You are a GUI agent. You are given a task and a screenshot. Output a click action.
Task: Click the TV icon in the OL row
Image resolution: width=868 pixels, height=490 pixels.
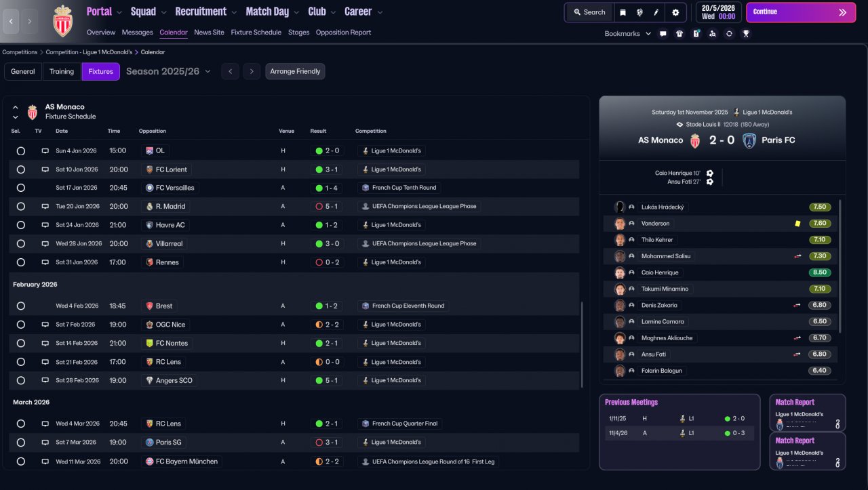click(45, 150)
